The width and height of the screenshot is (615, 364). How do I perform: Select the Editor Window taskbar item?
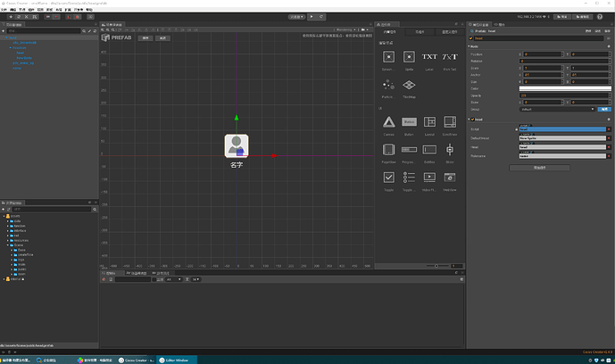click(176, 360)
